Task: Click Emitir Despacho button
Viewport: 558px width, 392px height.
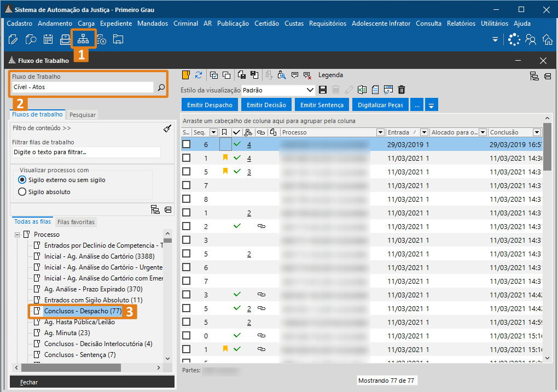Action: [x=210, y=105]
